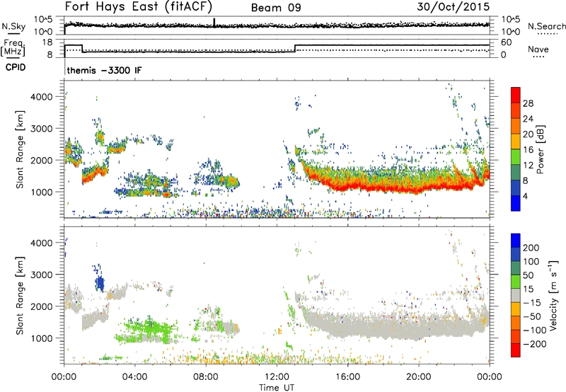This screenshot has width=566, height=392.
Task: Select the 24 value on Power scale
Action: (x=528, y=119)
